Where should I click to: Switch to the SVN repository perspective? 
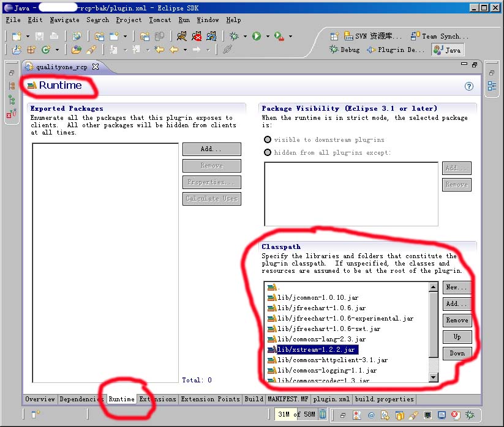pyautogui.click(x=372, y=36)
